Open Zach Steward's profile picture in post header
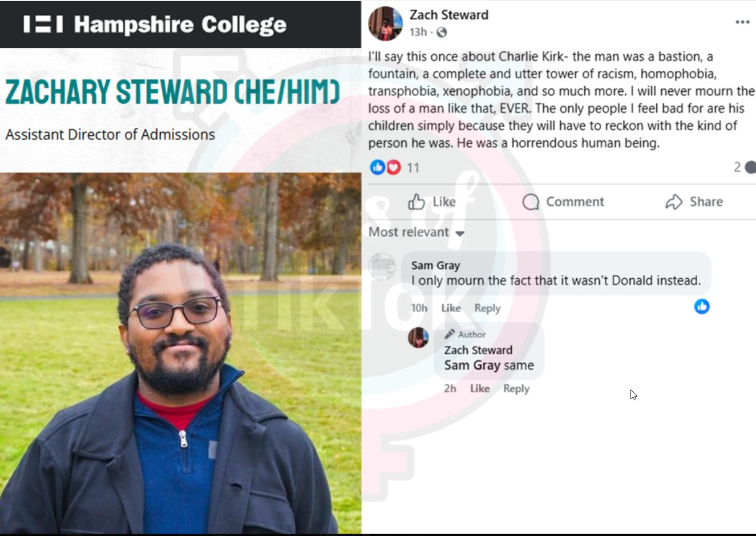The width and height of the screenshot is (756, 536). tap(385, 23)
